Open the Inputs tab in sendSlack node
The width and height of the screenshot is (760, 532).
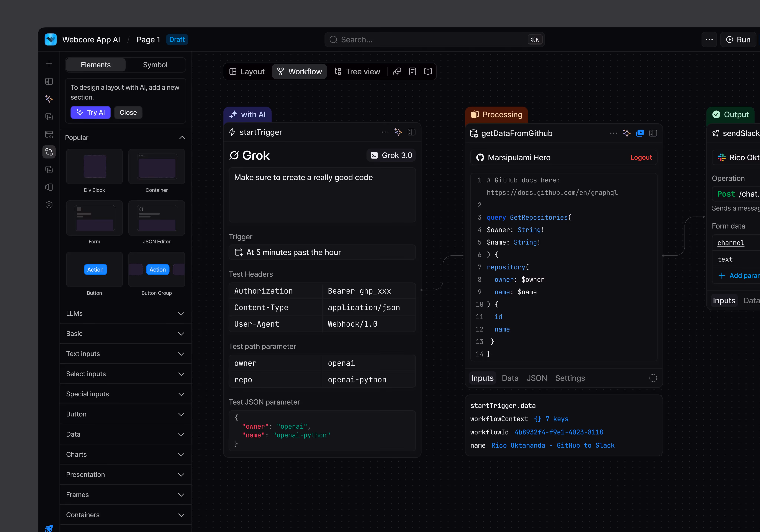[724, 301]
